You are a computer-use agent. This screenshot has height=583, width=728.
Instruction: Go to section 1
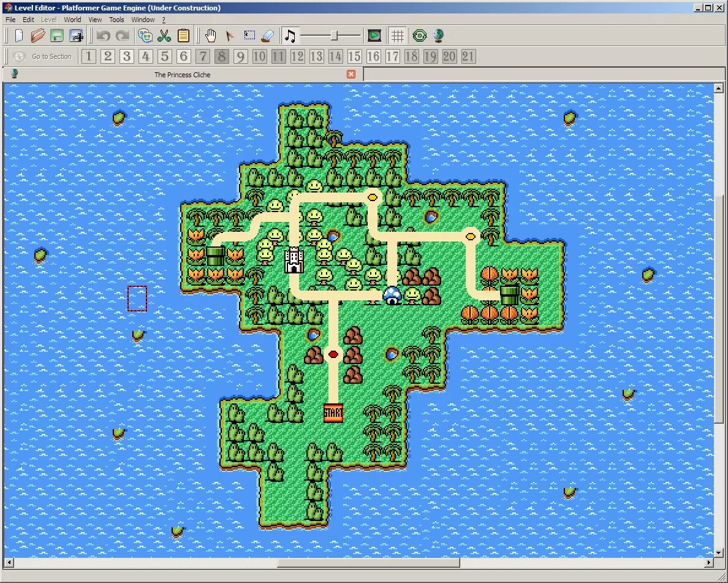[89, 56]
